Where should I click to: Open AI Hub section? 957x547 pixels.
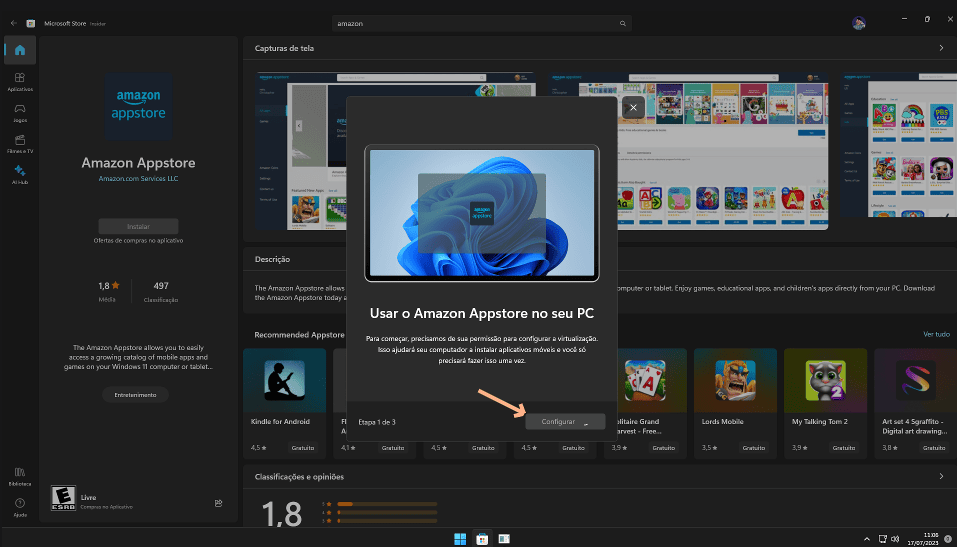20,175
